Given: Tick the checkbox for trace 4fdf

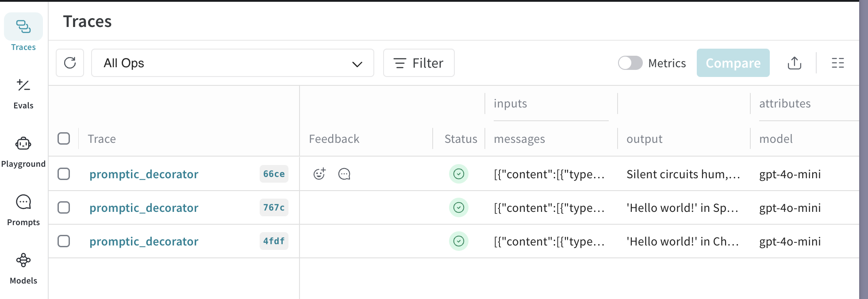Looking at the screenshot, I should coord(64,241).
